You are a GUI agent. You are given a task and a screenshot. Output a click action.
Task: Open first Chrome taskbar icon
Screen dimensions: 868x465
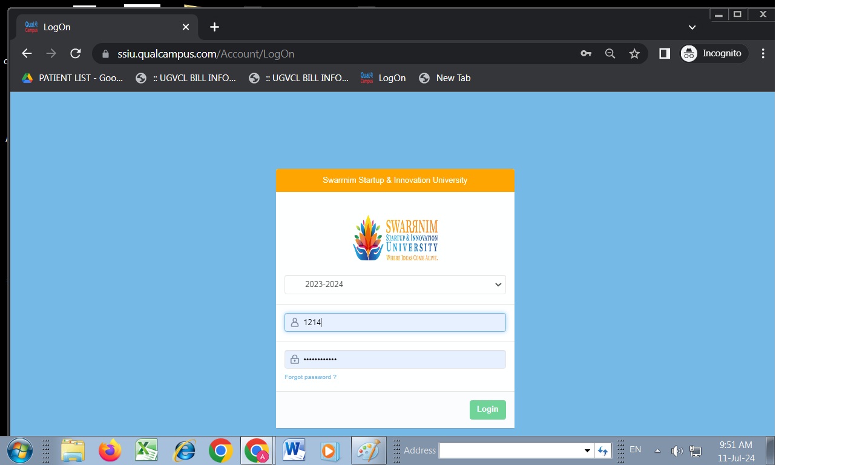[x=221, y=451]
